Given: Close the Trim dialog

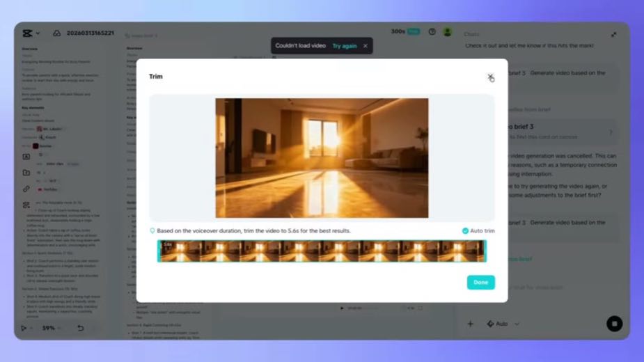Looking at the screenshot, I should [490, 77].
